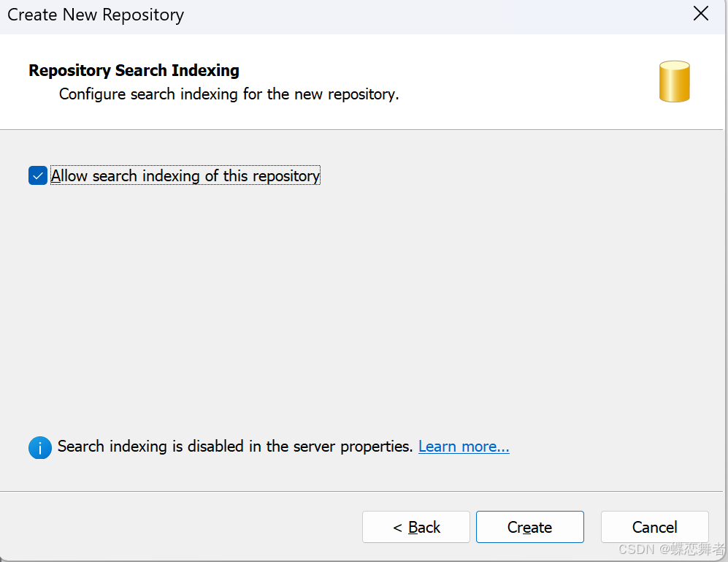Go to previous step with Back button
Screen dimensions: 728x562
tap(416, 527)
